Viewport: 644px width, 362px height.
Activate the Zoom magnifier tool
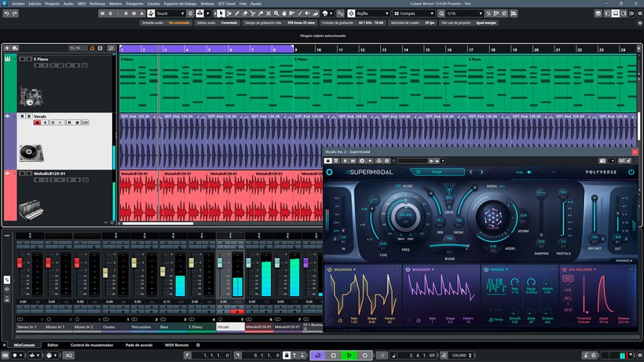[277, 14]
